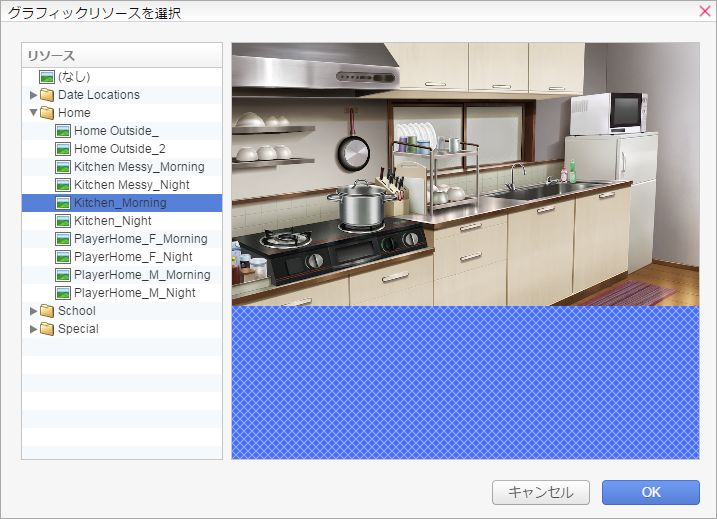Click the image icon for Kitchen_Morning
This screenshot has width=717, height=519.
tap(63, 203)
